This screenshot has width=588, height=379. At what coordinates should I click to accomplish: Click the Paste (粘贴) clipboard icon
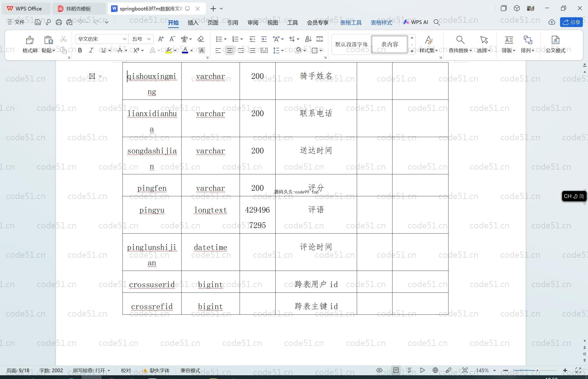[48, 40]
